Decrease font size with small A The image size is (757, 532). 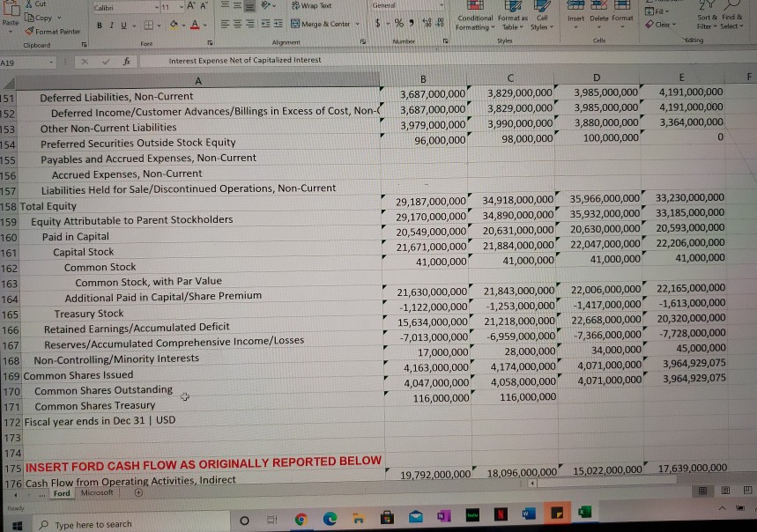[x=204, y=6]
